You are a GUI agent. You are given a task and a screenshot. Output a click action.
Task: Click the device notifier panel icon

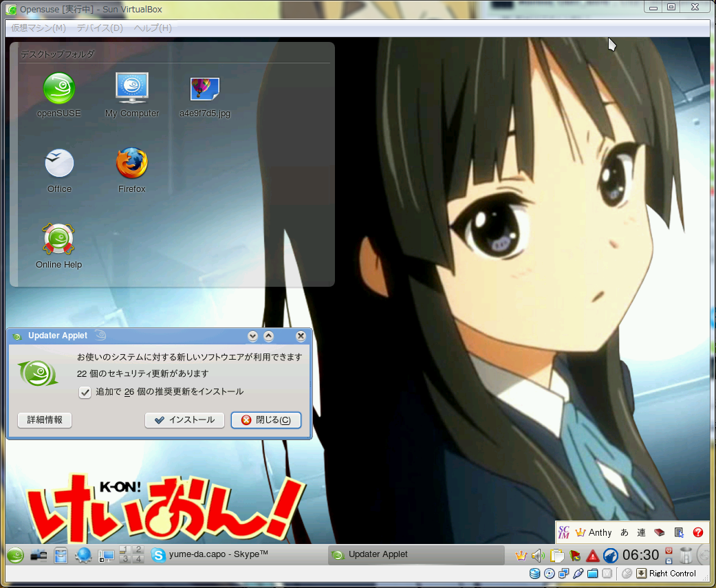click(39, 556)
